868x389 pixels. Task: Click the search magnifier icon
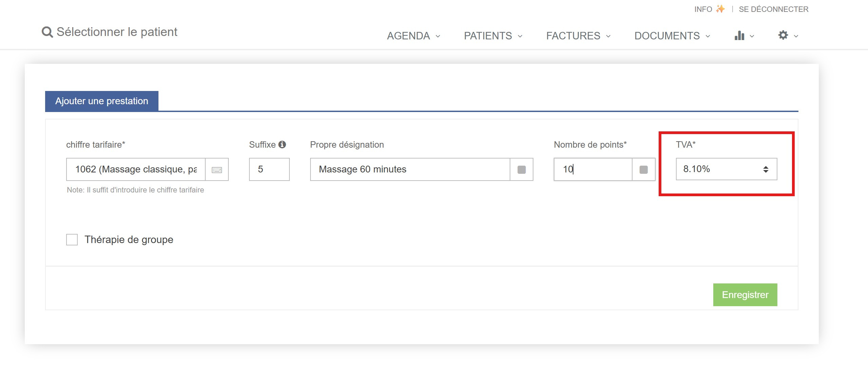(x=47, y=32)
